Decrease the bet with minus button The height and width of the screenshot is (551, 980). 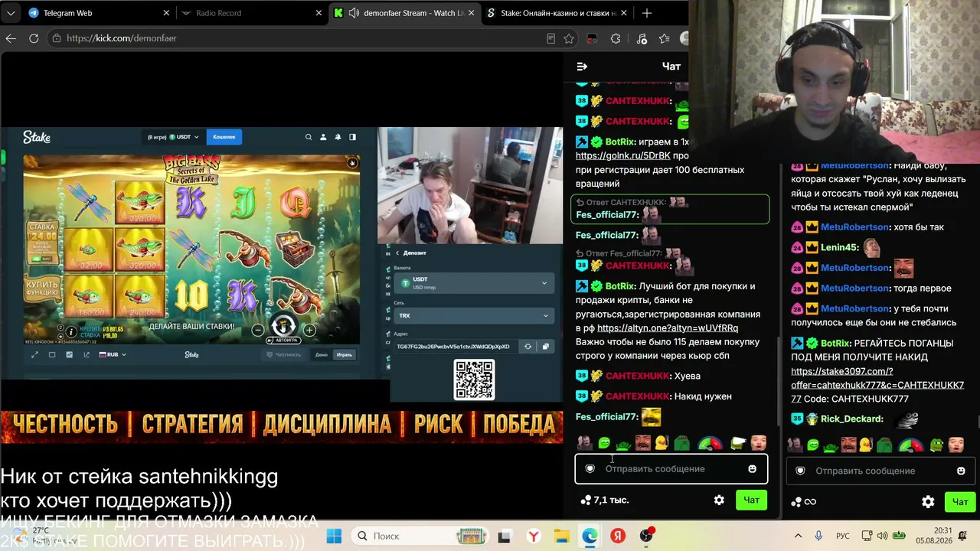pos(258,330)
